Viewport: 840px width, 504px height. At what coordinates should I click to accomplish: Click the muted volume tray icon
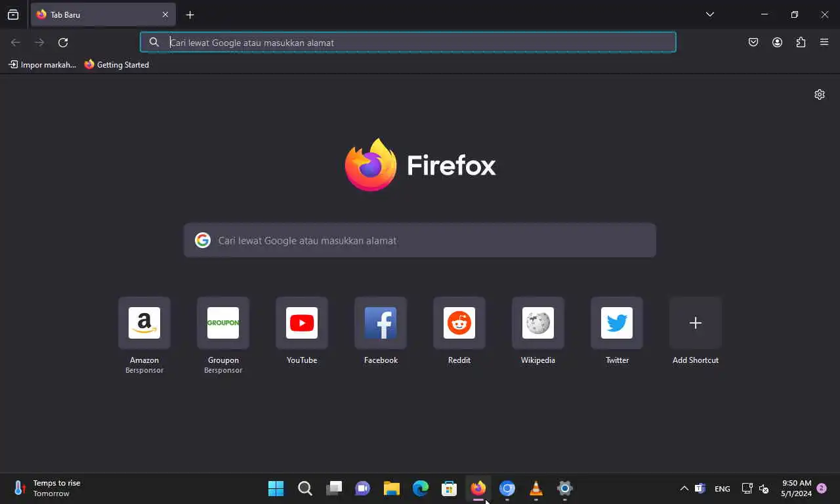tap(764, 488)
